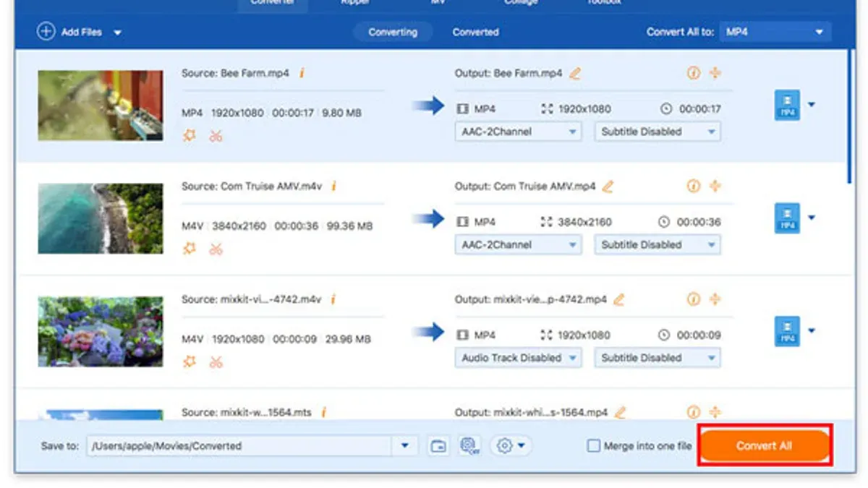Click the file list vertical scrollbar
Viewport: 868px width, 488px height.
(851, 116)
